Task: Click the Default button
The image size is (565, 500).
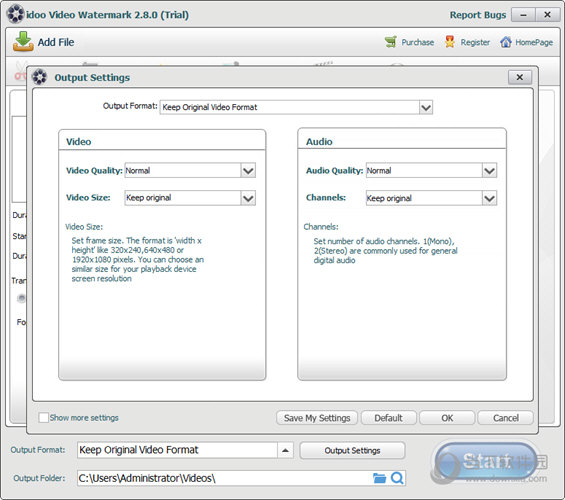Action: click(x=388, y=418)
